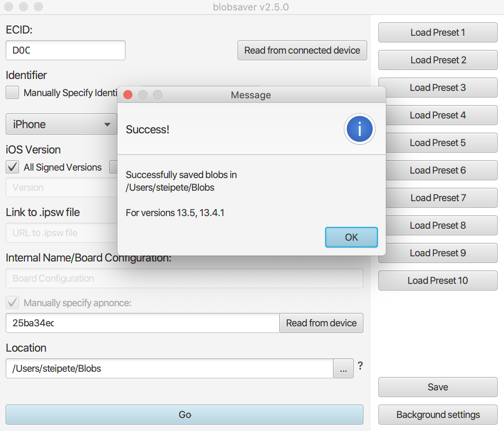Uncheck All Signed Versions checkbox
Viewport: 504px width, 431px height.
(12, 167)
